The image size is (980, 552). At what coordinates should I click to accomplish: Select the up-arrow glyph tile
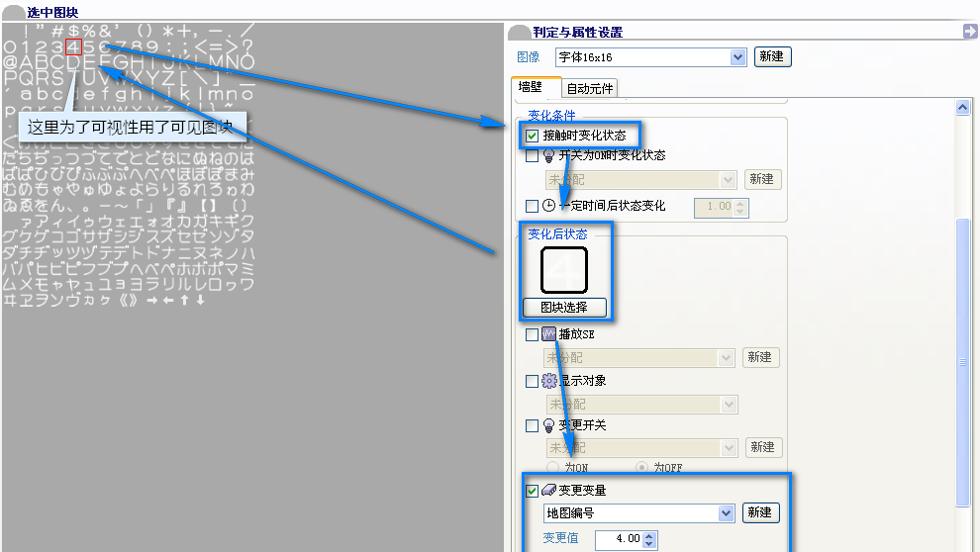pos(184,301)
